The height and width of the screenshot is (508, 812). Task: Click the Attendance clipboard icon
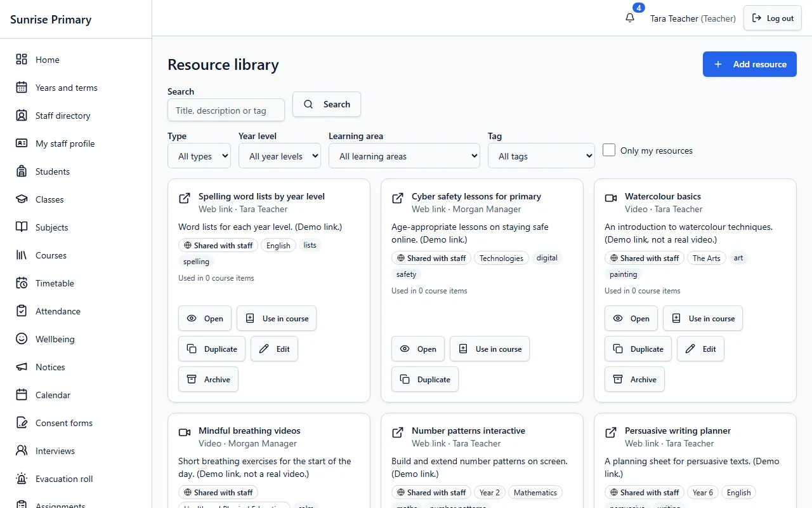pyautogui.click(x=22, y=311)
